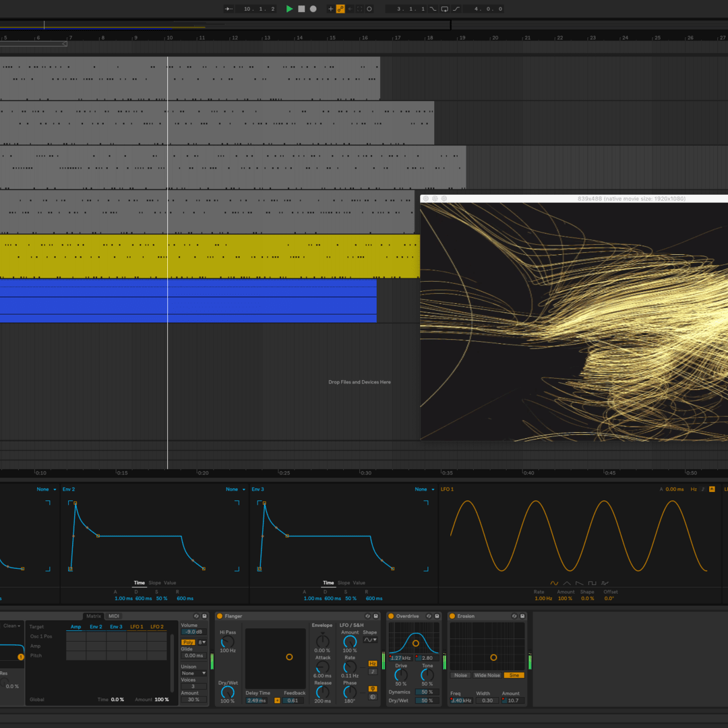728x728 pixels.
Task: Disable the Flanger device activator
Action: click(x=220, y=616)
